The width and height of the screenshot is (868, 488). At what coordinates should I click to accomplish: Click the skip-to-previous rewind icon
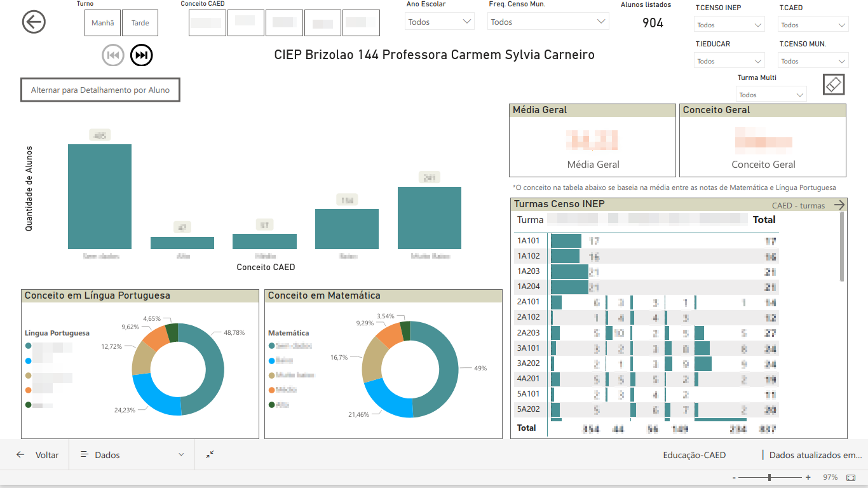(113, 56)
